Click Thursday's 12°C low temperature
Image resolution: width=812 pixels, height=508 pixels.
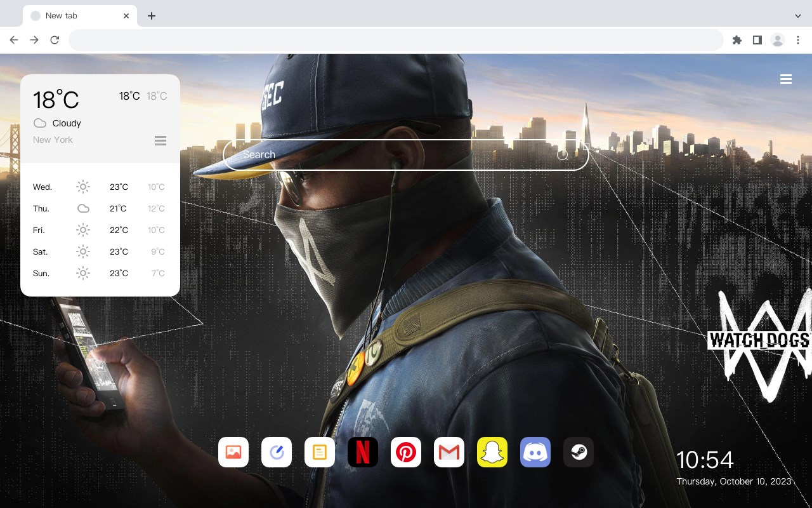click(156, 208)
